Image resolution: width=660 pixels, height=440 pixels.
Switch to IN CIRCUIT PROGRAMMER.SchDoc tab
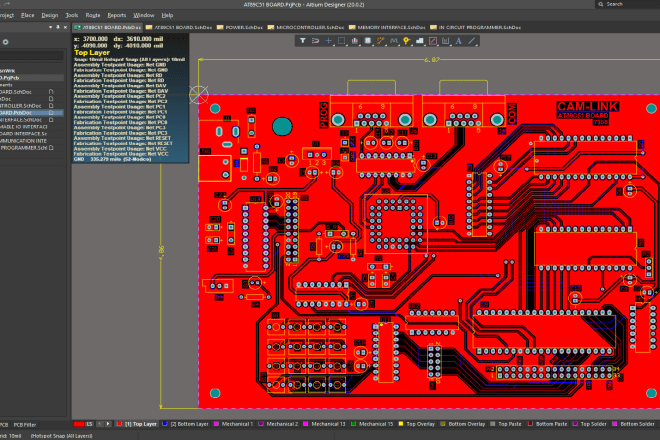tap(475, 27)
